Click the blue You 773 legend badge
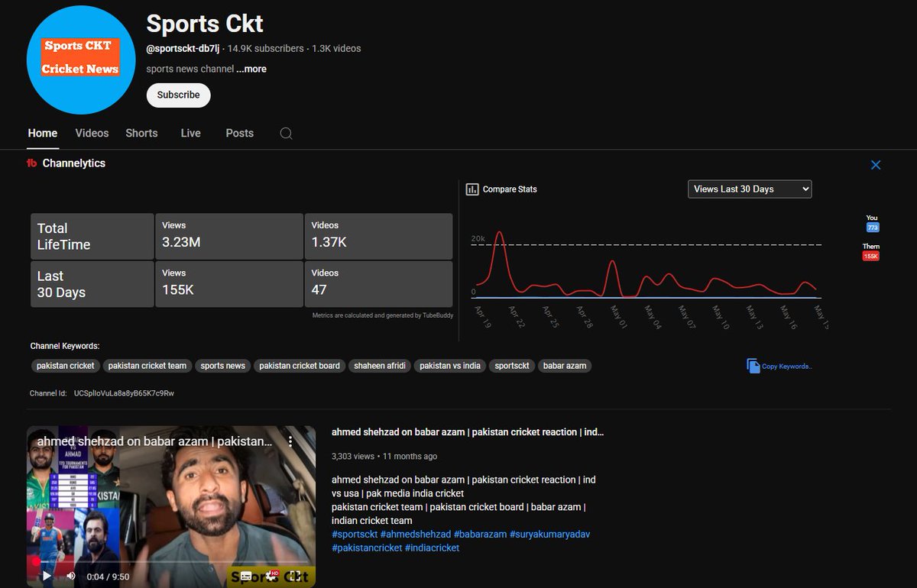 coord(872,228)
